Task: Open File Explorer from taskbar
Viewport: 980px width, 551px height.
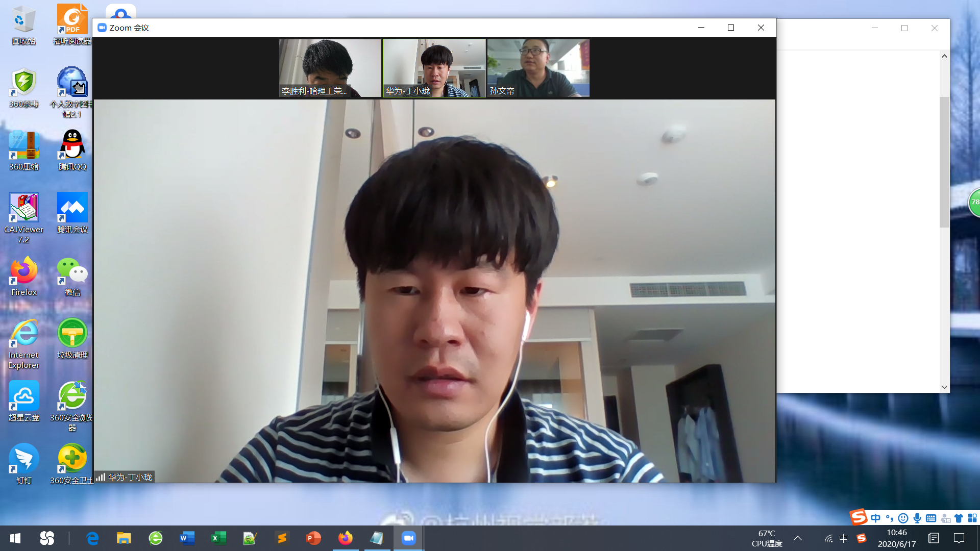Action: (x=124, y=538)
